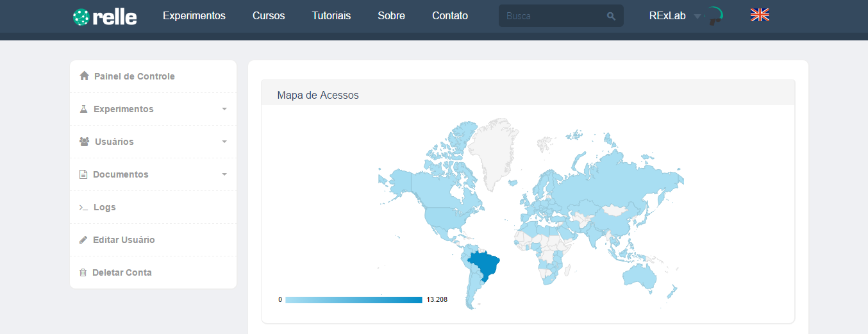Click the 0 minimum legend value

[280, 300]
